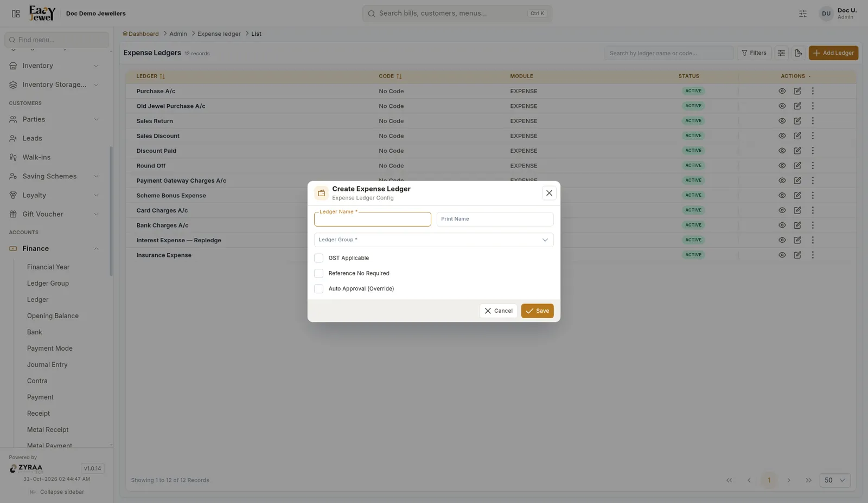Click the Print Name input
Screen dimensions: 868x503
pos(495,219)
